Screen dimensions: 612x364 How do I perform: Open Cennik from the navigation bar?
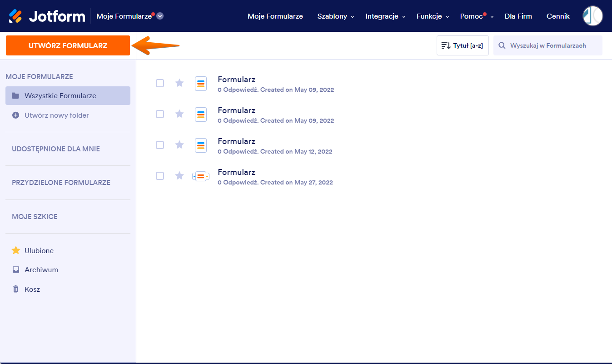tap(558, 16)
